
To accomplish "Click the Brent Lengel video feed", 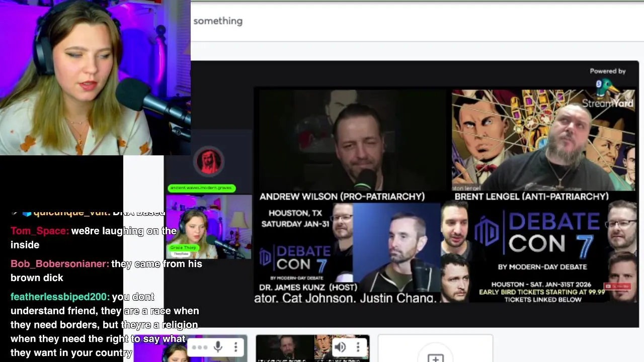I will pyautogui.click(x=543, y=140).
